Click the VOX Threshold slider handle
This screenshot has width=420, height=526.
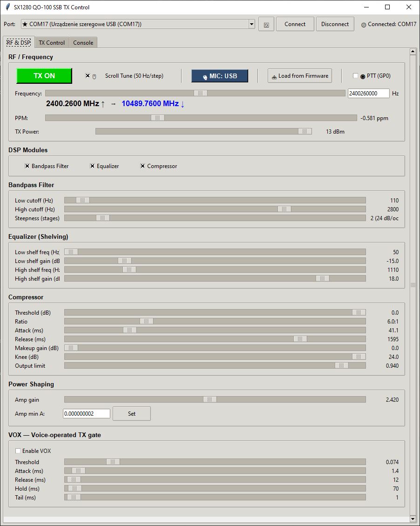tap(113, 462)
